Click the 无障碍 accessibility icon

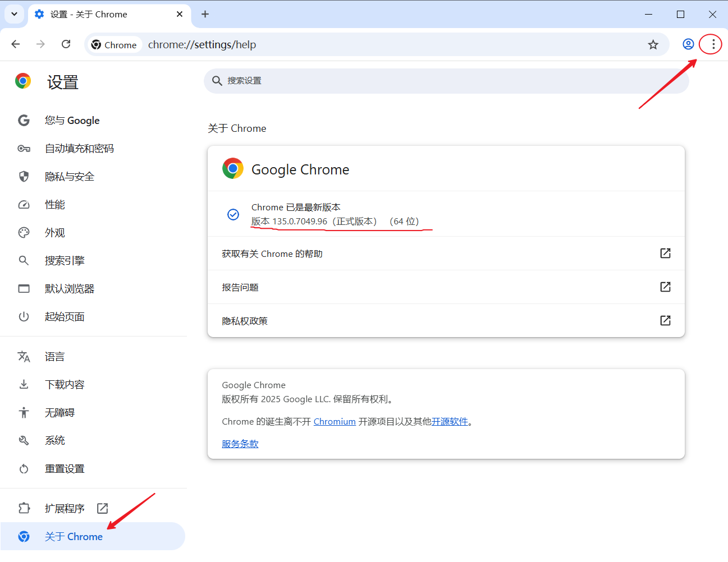24,413
